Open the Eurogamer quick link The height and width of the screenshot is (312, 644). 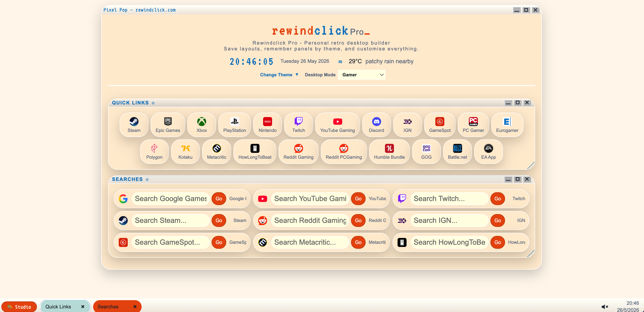[507, 125]
